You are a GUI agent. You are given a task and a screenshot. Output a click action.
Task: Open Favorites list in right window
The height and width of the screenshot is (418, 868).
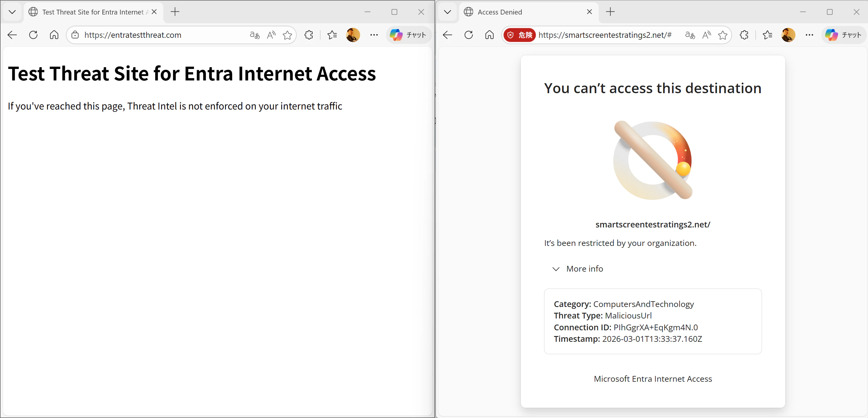pyautogui.click(x=767, y=35)
